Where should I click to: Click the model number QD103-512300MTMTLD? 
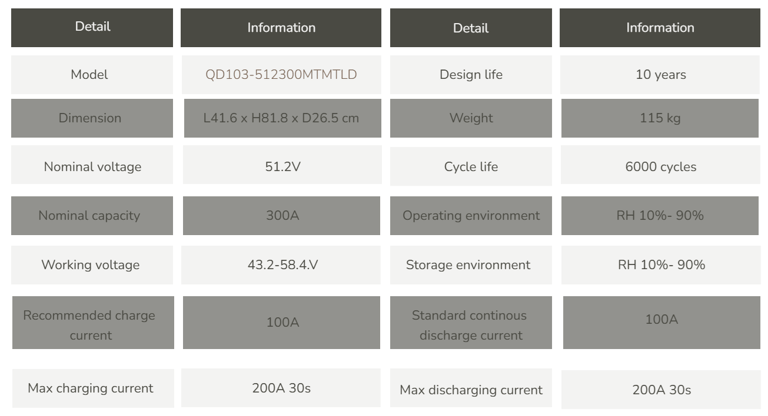(x=281, y=74)
